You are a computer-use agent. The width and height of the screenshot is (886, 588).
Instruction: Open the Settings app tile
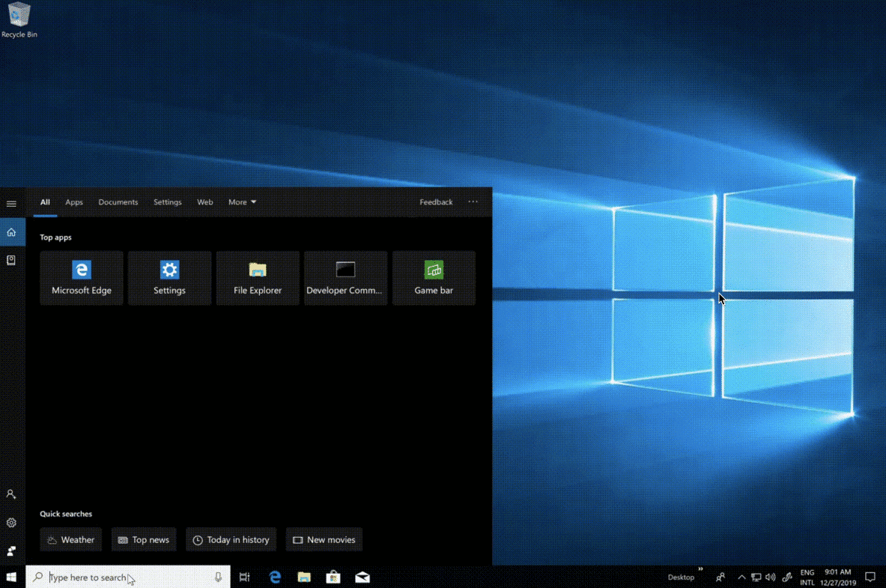(169, 278)
